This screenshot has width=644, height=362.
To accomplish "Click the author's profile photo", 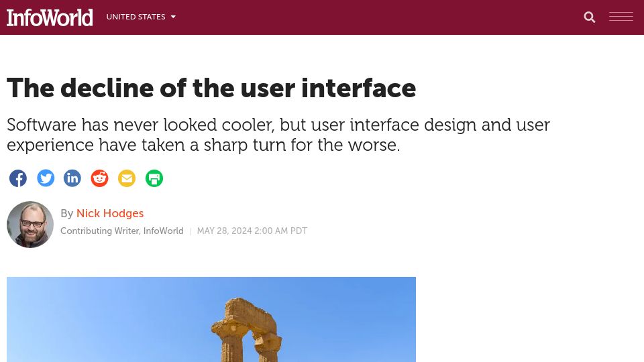I will (x=30, y=225).
